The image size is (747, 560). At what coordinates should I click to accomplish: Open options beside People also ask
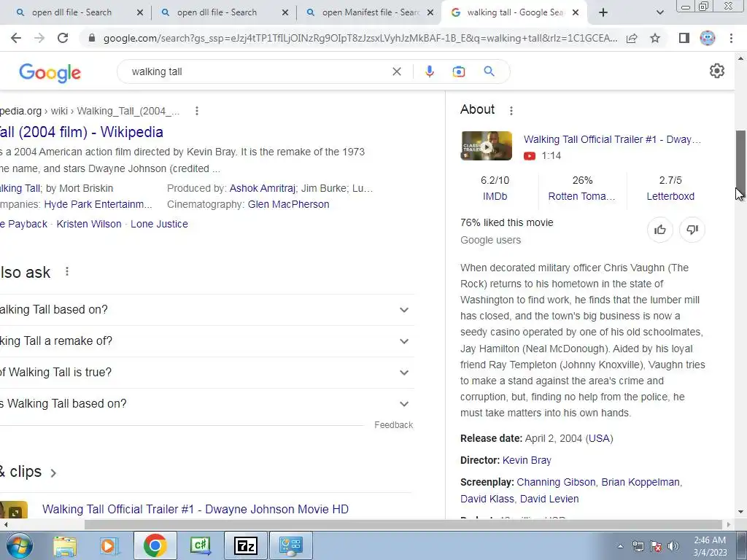[x=67, y=271]
